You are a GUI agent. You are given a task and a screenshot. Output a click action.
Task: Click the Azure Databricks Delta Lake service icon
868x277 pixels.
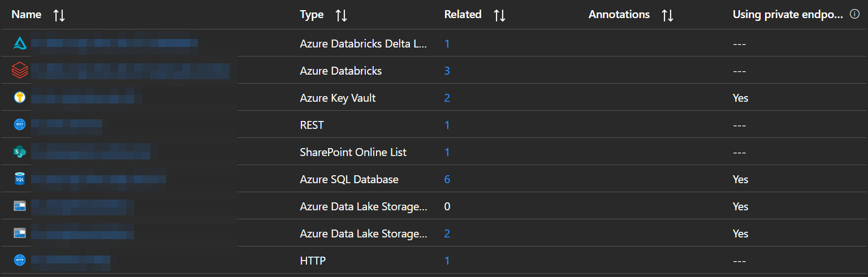(20, 44)
